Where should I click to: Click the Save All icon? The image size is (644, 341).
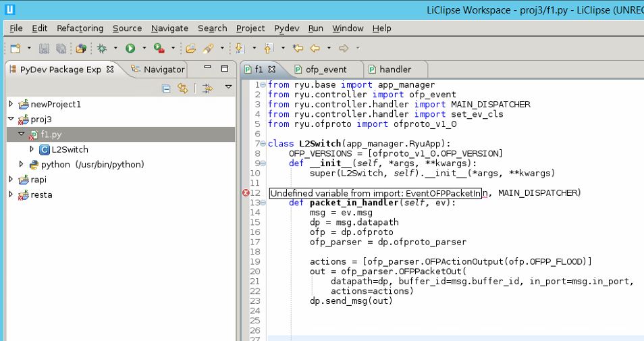coord(61,49)
